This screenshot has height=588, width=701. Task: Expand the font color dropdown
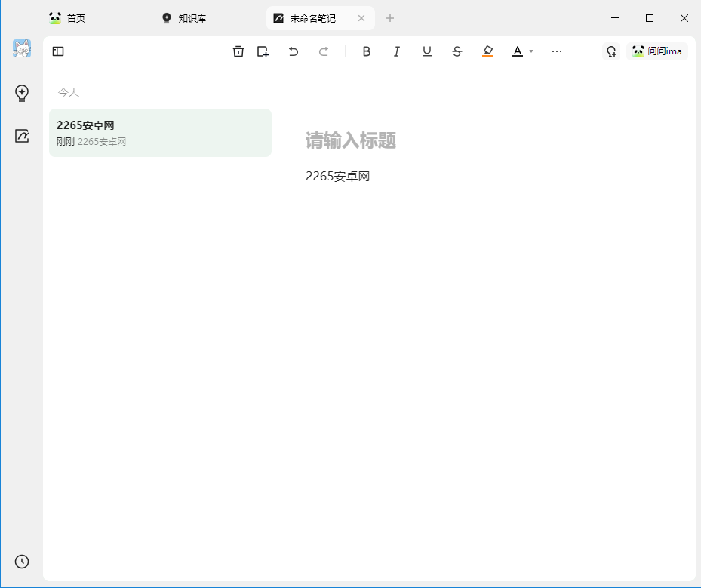pos(533,51)
